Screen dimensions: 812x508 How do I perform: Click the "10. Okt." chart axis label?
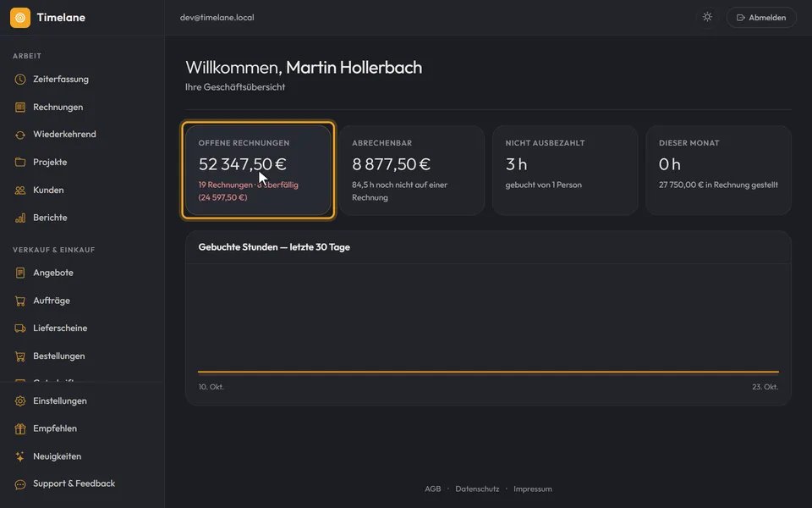211,387
